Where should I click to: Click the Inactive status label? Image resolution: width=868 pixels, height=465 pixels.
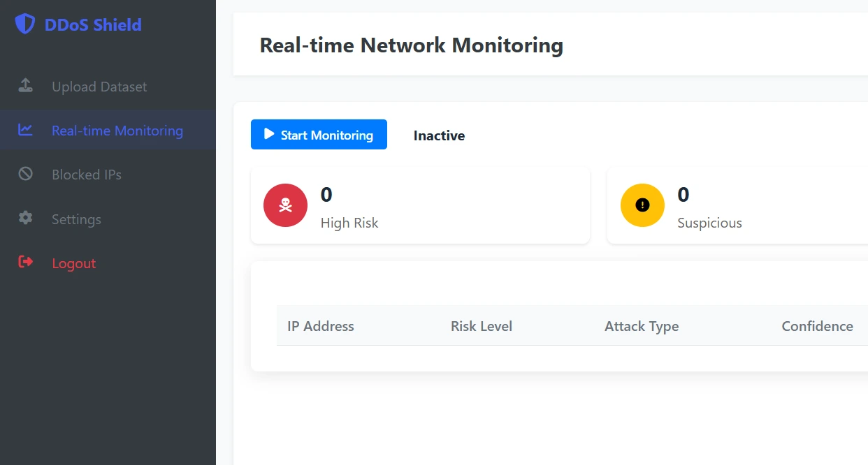click(439, 135)
